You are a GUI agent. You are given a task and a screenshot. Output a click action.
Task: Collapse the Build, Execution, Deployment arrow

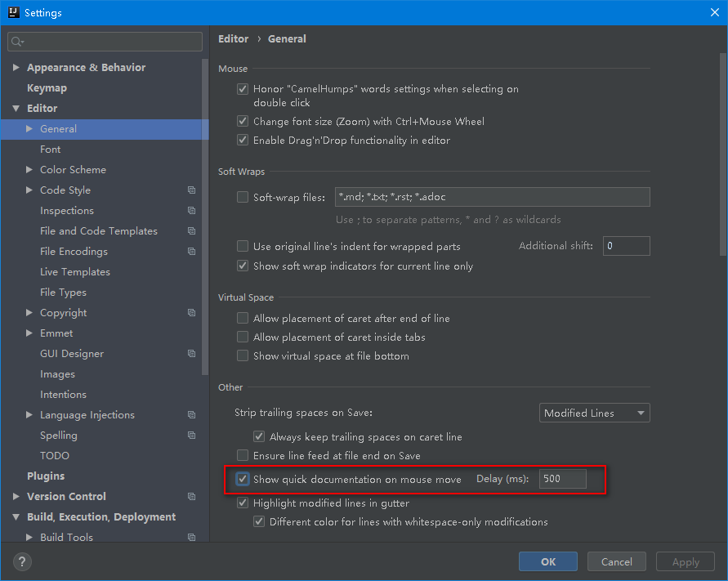(16, 517)
